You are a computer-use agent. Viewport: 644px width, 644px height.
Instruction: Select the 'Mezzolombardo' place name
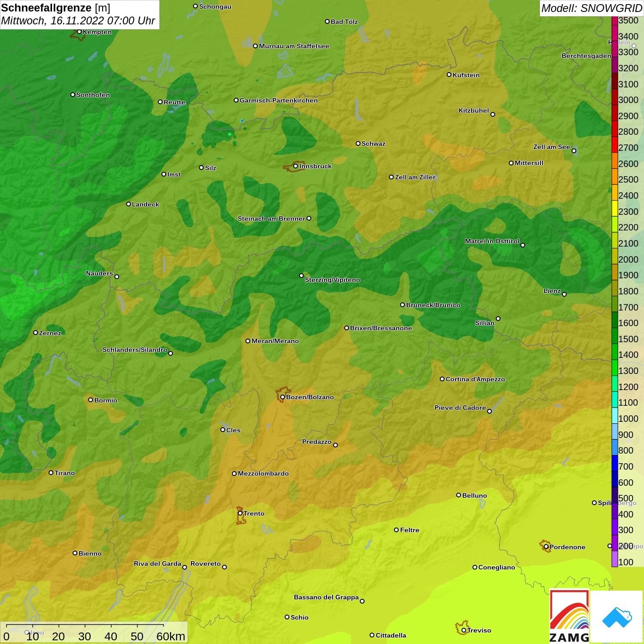[x=263, y=473]
